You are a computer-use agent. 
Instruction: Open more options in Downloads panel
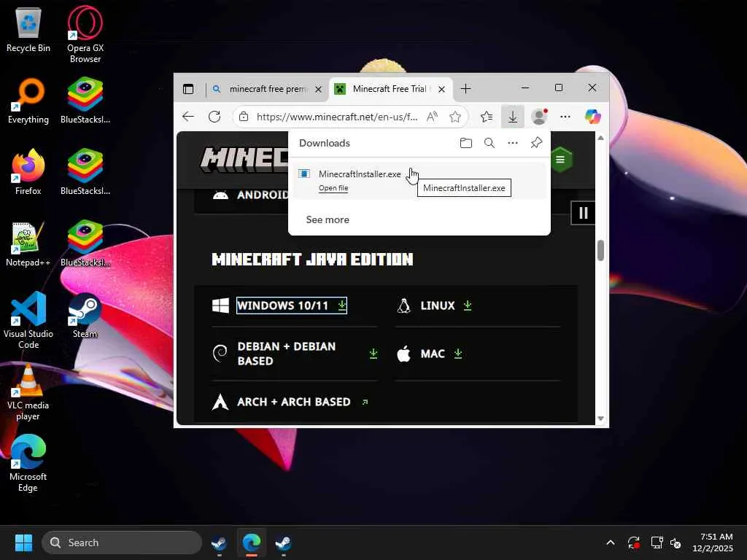[513, 143]
